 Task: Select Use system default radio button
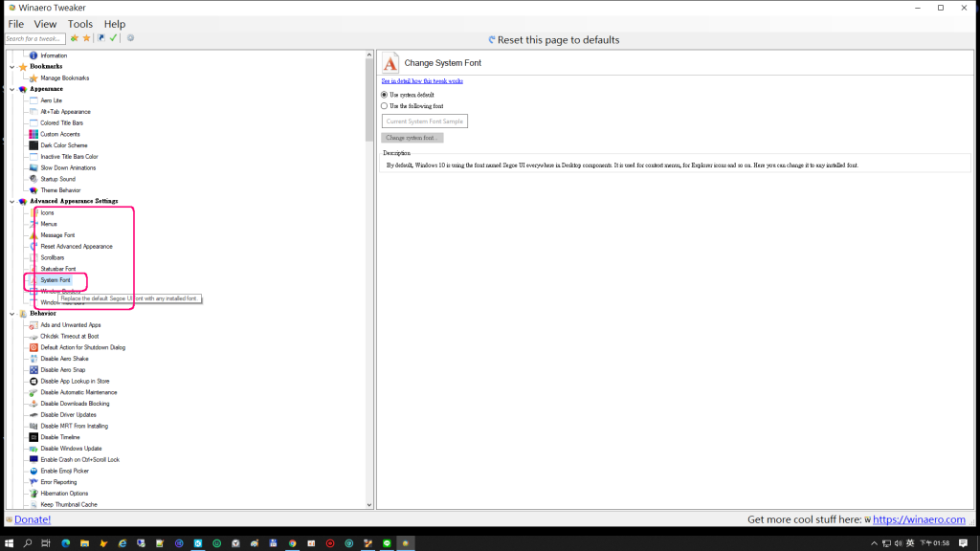click(385, 95)
